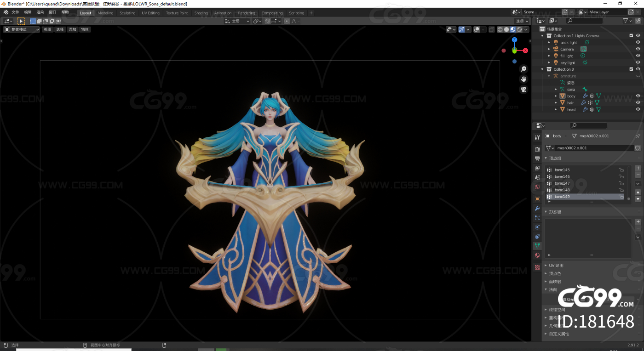Uncheck Collection 1 Lights Camera checkbox

click(631, 35)
